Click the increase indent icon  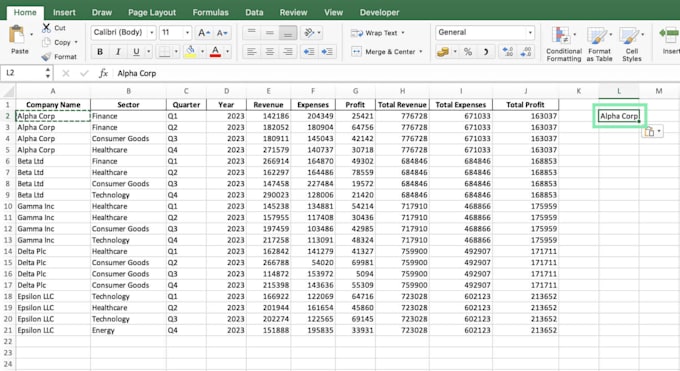click(327, 52)
